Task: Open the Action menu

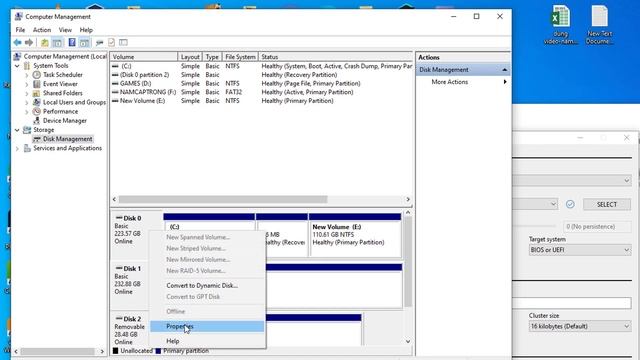Action: [42, 30]
